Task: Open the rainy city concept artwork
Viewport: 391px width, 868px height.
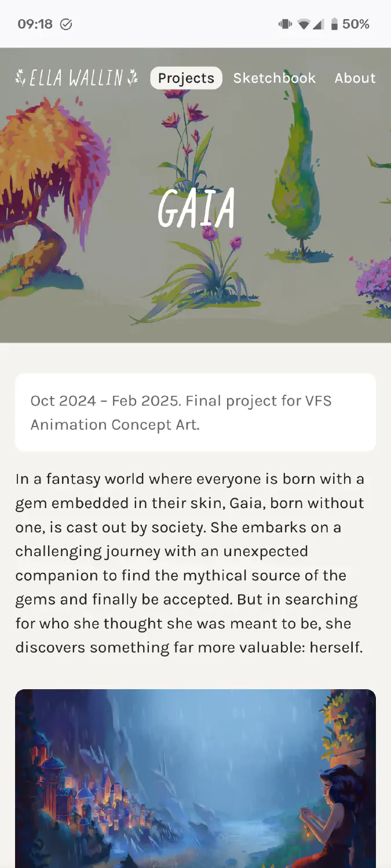Action: click(x=195, y=778)
